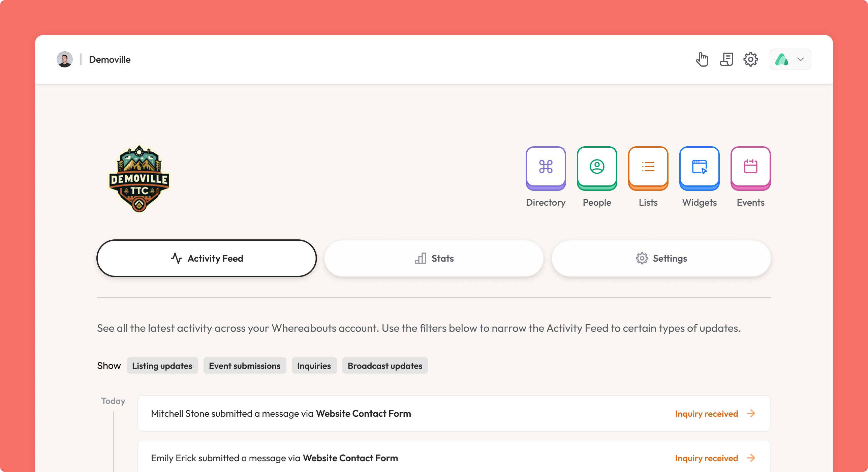Click the user avatar photo
Image resolution: width=868 pixels, height=472 pixels.
(x=65, y=59)
